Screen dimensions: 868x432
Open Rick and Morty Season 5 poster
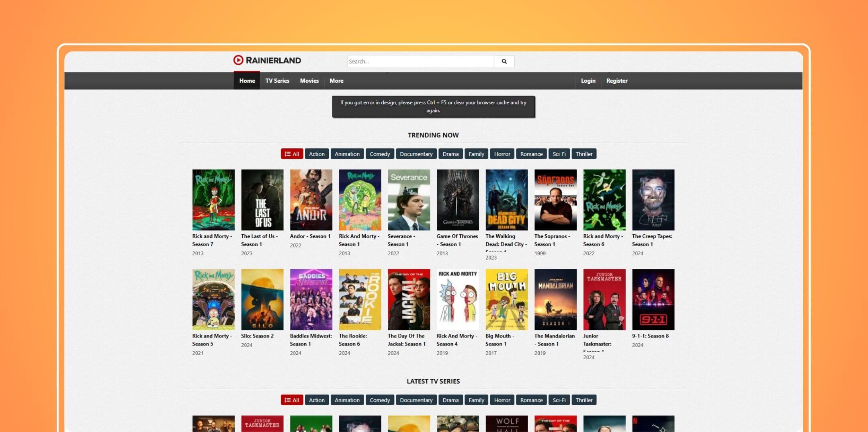(x=213, y=299)
